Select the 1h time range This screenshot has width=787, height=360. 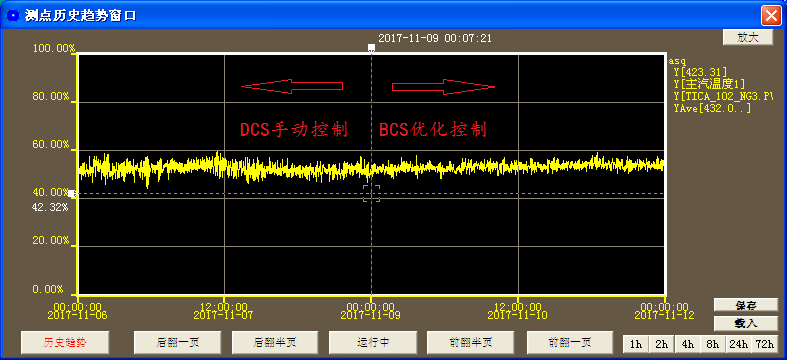pyautogui.click(x=636, y=344)
